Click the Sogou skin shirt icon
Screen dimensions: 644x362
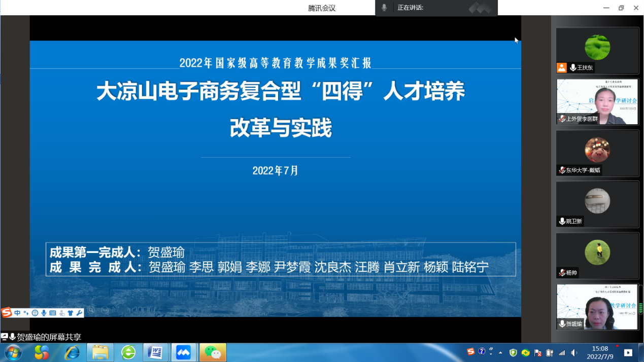point(71,313)
